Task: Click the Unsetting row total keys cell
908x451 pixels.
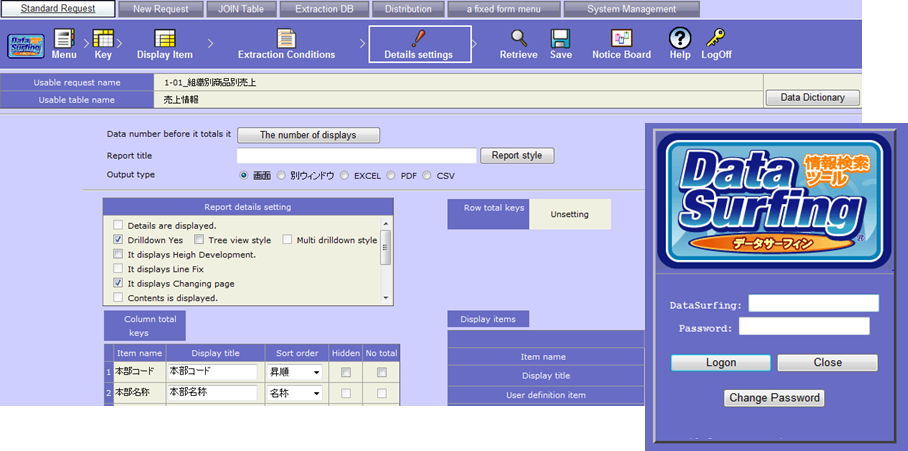Action: [x=570, y=214]
